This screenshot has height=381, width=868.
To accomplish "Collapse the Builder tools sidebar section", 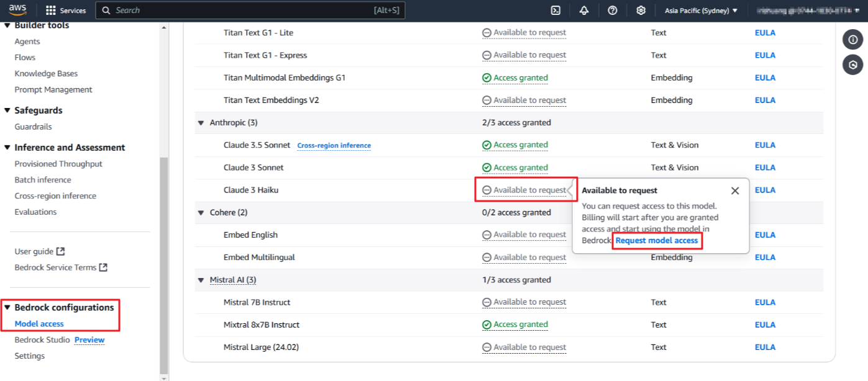I will [7, 25].
